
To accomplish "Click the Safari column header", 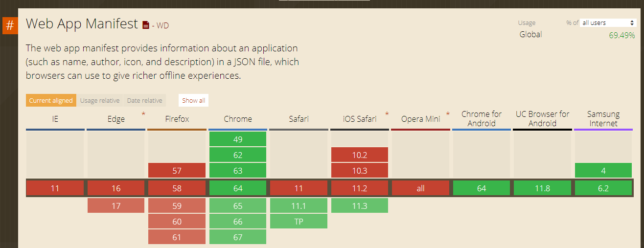I will pyautogui.click(x=299, y=119).
